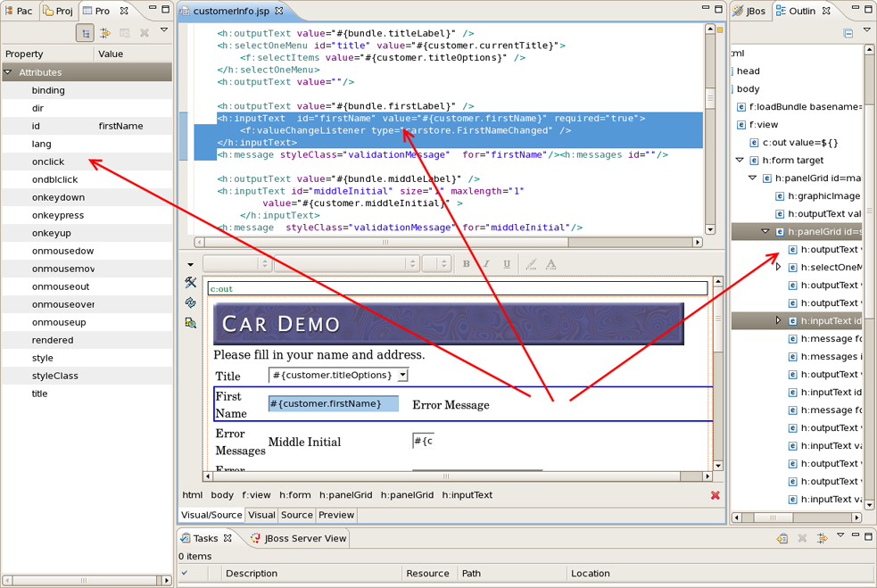Collapse the h:form target node
Image resolution: width=877 pixels, height=588 pixels.
[740, 161]
